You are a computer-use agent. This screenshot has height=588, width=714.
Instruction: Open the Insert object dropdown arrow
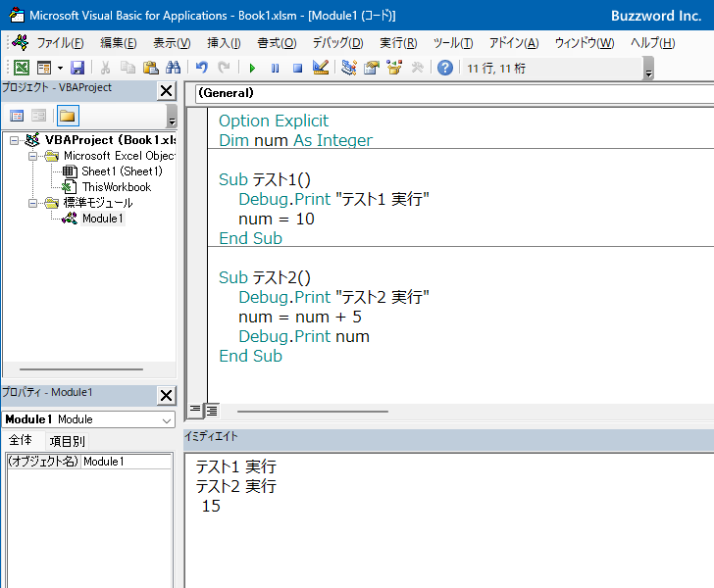(60, 69)
